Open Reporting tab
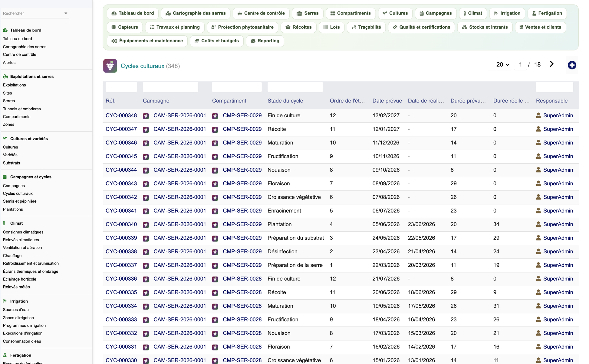The width and height of the screenshot is (589, 364). [x=265, y=41]
